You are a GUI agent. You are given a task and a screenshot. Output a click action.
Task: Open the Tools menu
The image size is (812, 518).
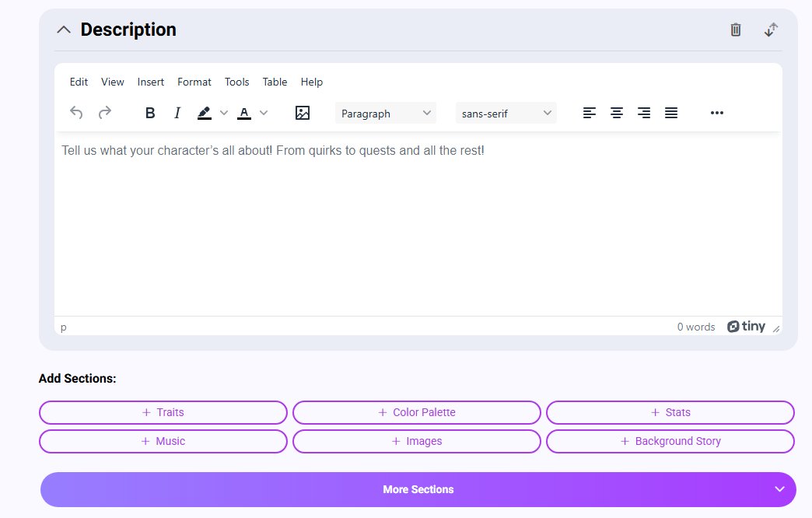[236, 82]
